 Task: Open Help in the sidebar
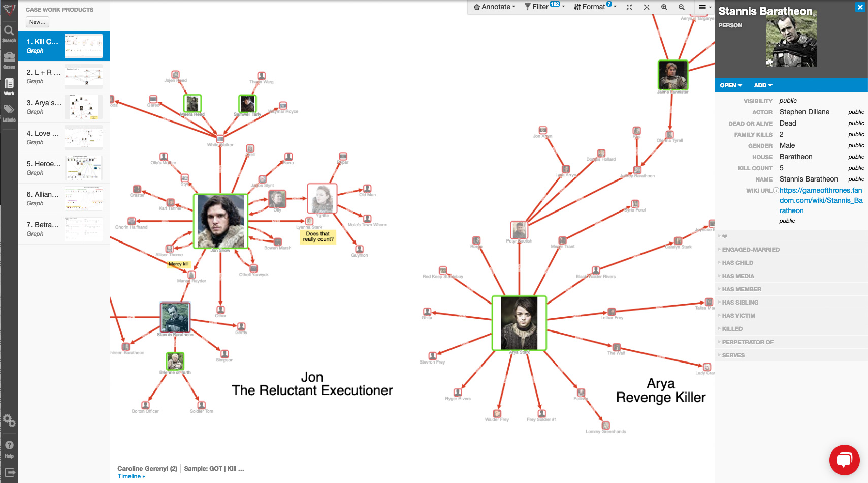[x=9, y=449]
